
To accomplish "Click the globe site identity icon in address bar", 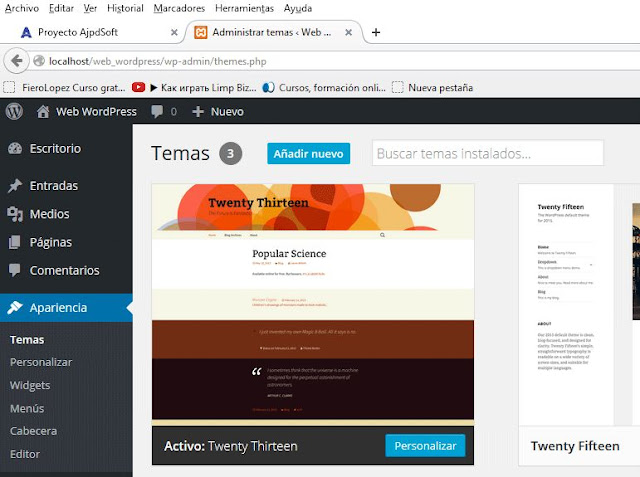I will pos(39,61).
